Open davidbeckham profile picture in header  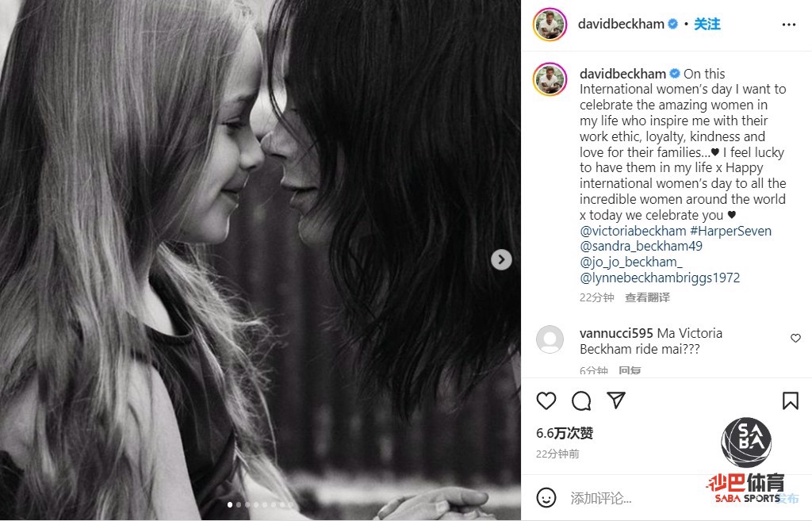coord(550,25)
